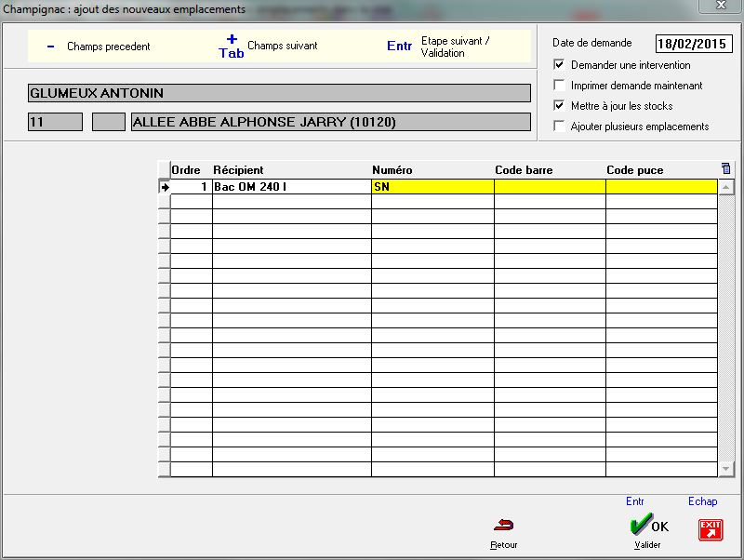Click the Bac OM 240 l cell
Viewport: 744px width, 560px height.
point(291,187)
